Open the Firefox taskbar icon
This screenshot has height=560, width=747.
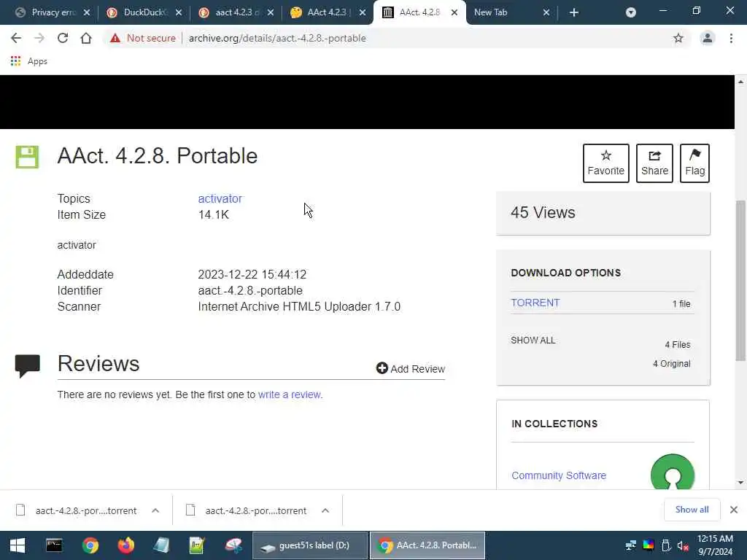coord(125,545)
